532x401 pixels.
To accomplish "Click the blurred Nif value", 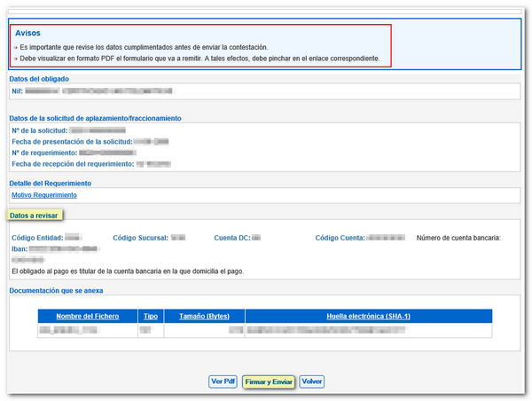I will click(98, 90).
